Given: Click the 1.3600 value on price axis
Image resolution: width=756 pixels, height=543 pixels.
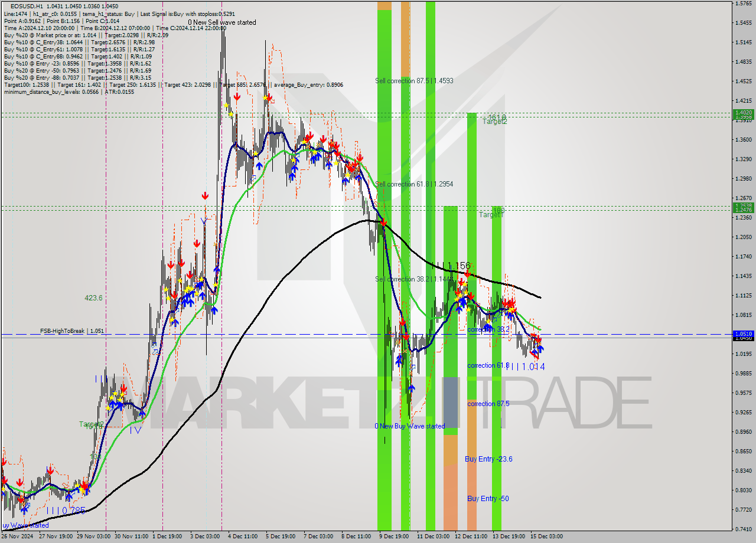Looking at the screenshot, I should 743,140.
